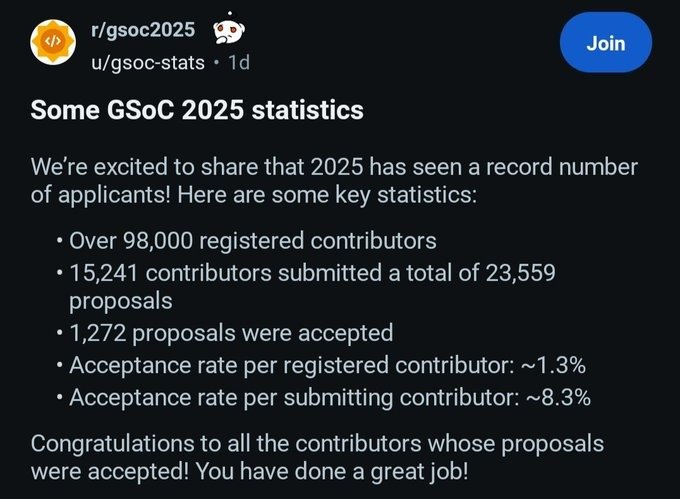Viewport: 680px width, 499px height.
Task: Click the You have done a great job sentence
Action: [x=332, y=471]
